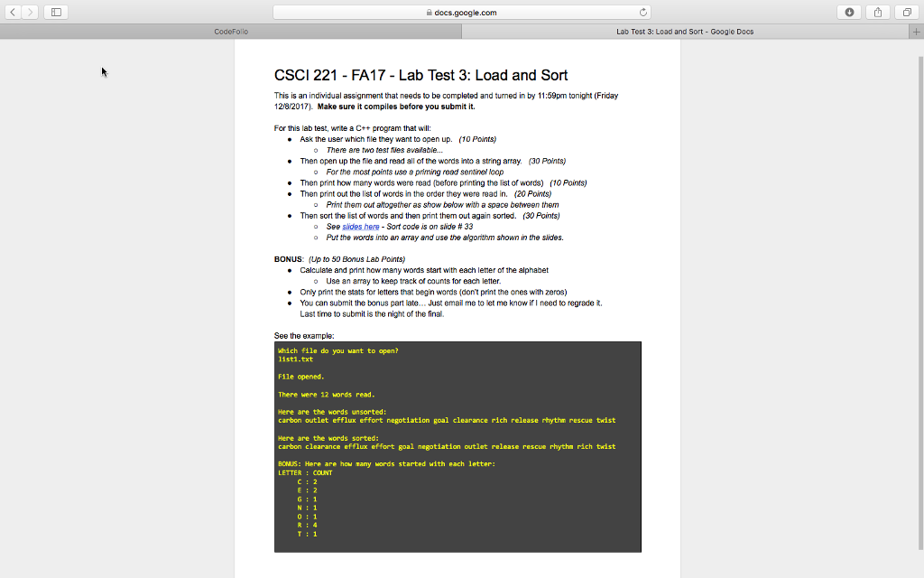924x578 pixels.
Task: Switch to the CodeFolio tab
Action: (x=230, y=30)
